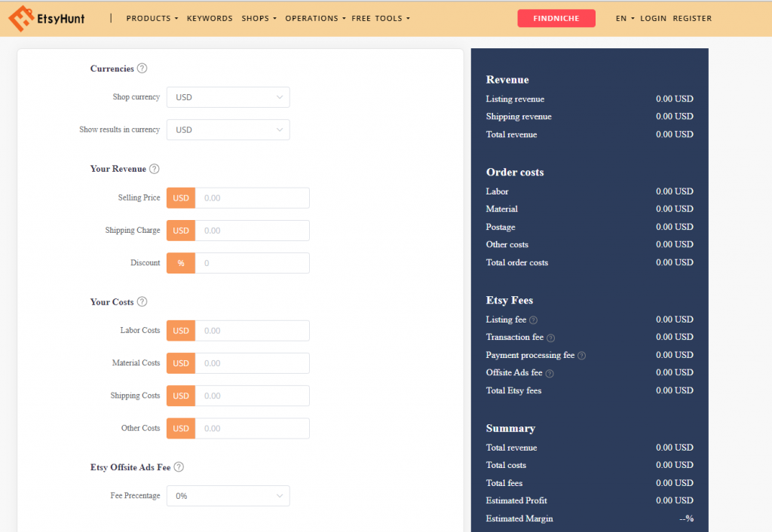Open the Shop currency dropdown
The image size is (772, 532).
pos(228,96)
